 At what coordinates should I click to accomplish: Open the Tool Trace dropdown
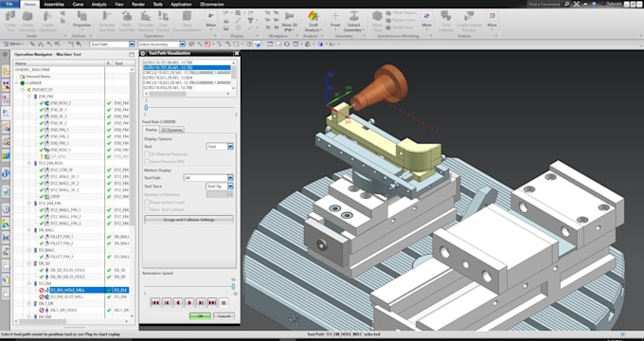(x=230, y=186)
